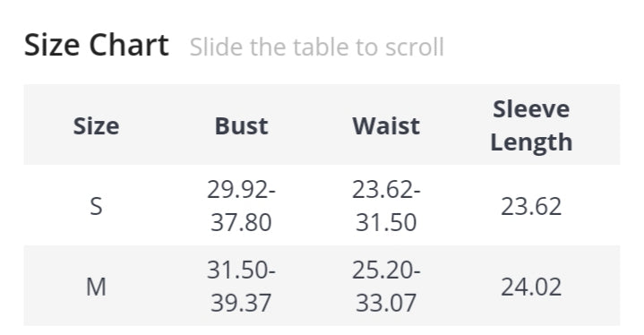Click 37.80 in the S bust cell
The image size is (644, 335).
241,222
